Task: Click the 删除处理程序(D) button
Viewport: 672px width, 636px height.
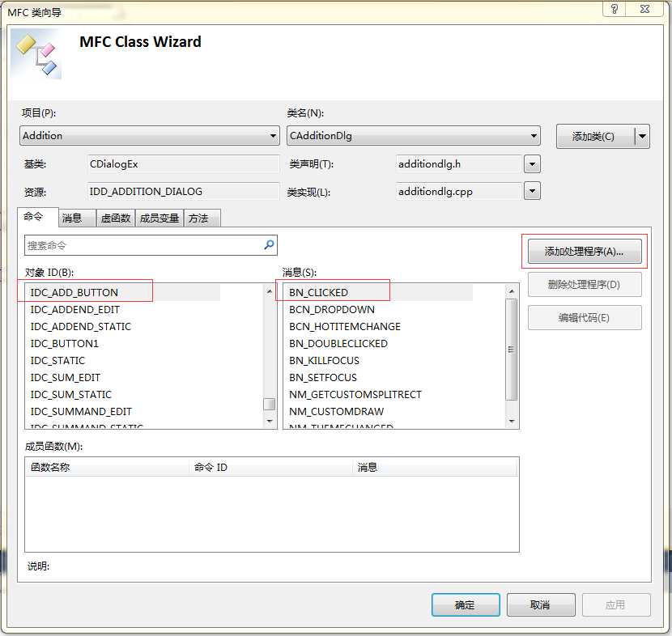Action: coord(585,284)
